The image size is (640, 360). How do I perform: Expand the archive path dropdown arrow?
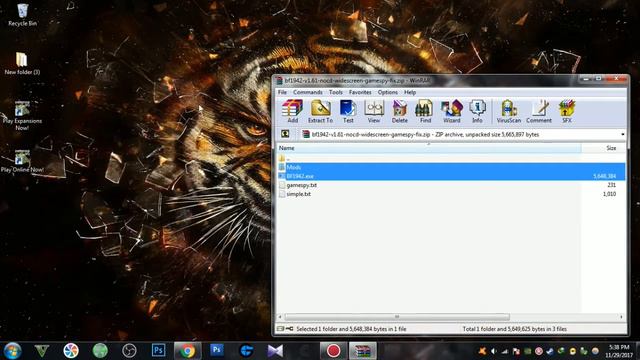[x=622, y=134]
